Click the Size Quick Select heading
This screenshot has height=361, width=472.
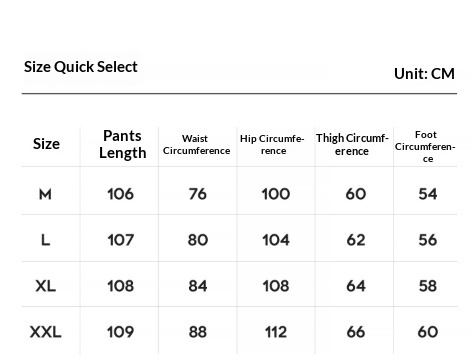81,67
